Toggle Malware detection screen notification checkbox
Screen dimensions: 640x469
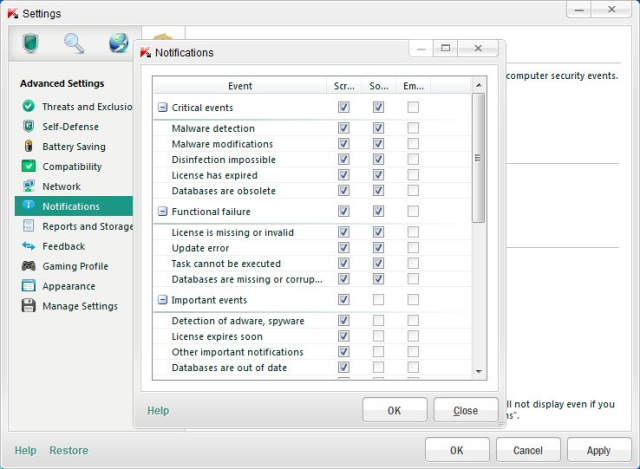[344, 129]
